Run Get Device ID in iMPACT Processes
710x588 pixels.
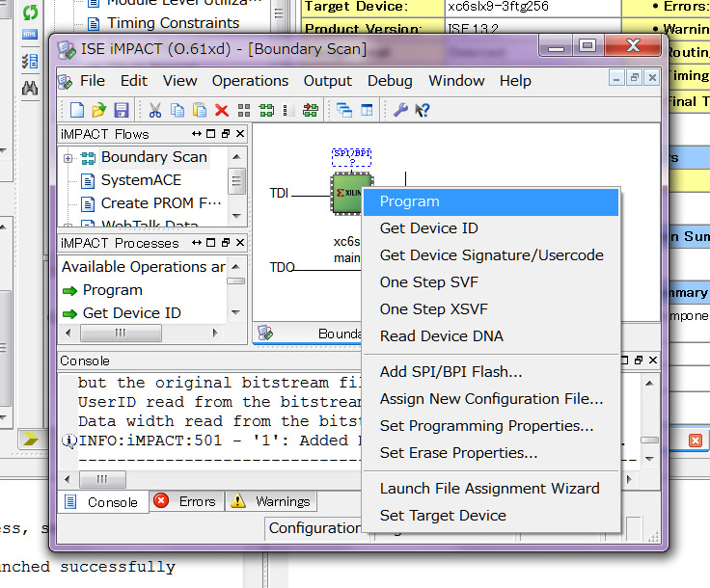tap(132, 313)
